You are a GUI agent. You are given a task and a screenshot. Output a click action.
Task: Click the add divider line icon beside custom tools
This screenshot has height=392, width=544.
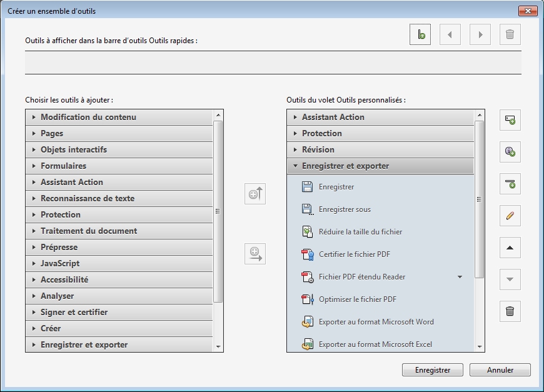coord(510,184)
